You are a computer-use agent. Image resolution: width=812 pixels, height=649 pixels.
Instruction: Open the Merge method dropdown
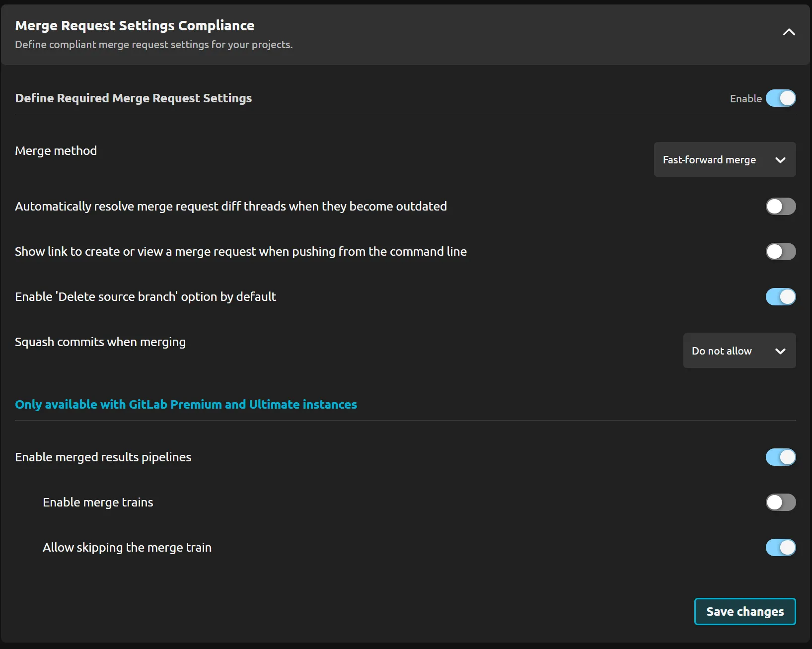coord(724,159)
